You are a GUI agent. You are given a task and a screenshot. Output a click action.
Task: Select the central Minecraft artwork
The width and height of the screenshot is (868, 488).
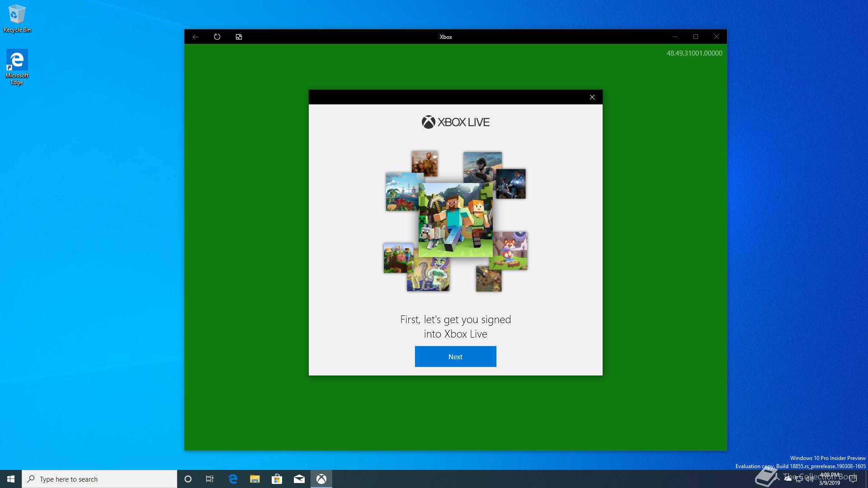click(x=455, y=220)
